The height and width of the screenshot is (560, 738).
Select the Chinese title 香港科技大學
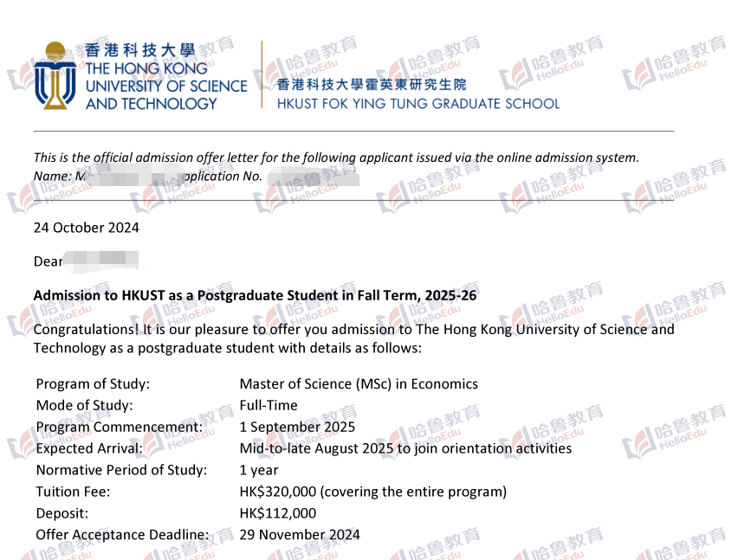(140, 50)
